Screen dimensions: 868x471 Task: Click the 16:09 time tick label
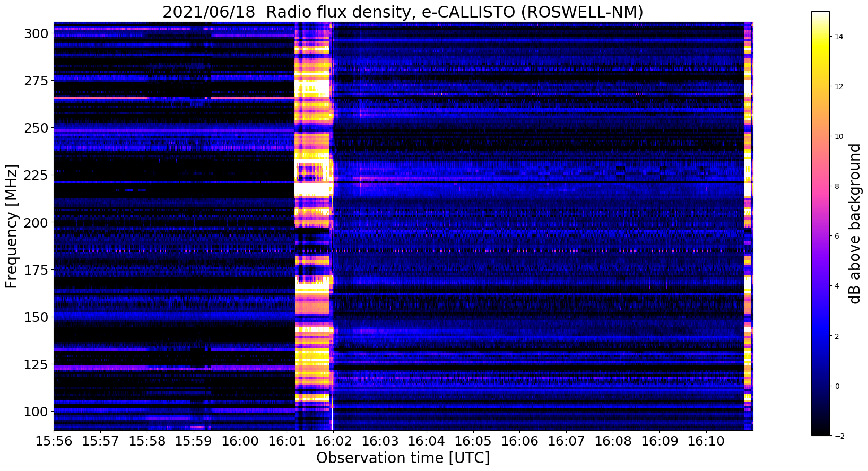(x=659, y=441)
